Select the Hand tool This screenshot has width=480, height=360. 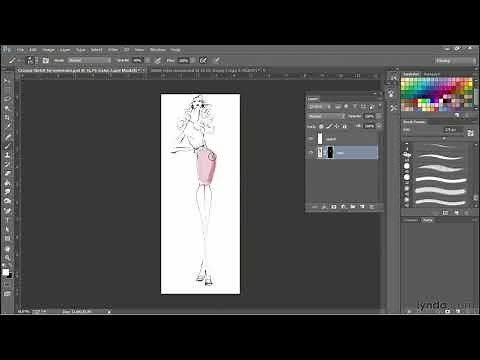coord(7,249)
